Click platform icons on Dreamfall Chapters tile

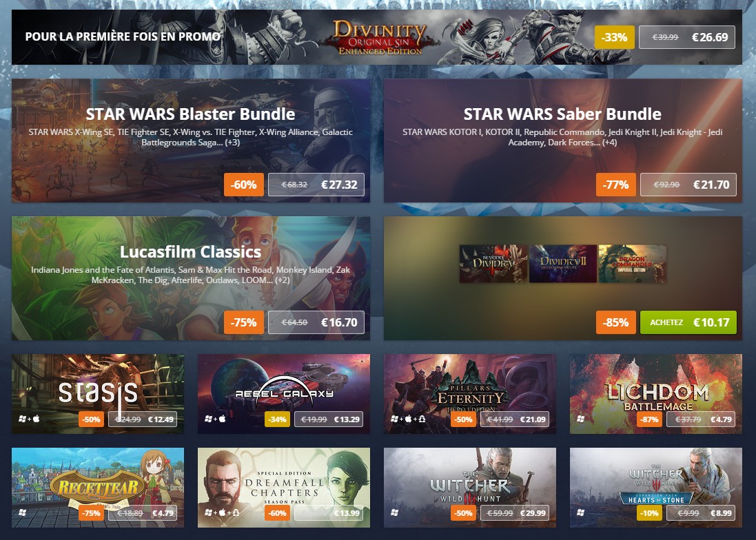point(222,512)
